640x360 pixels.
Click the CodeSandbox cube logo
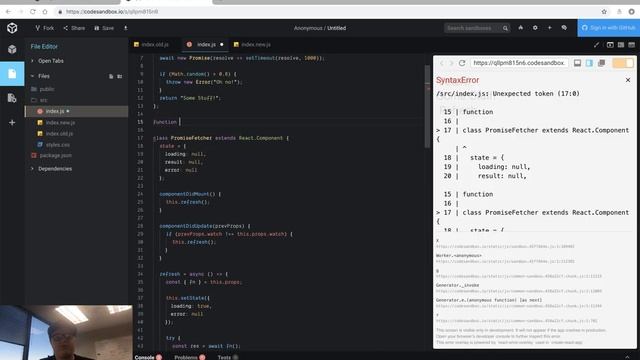coord(12,28)
